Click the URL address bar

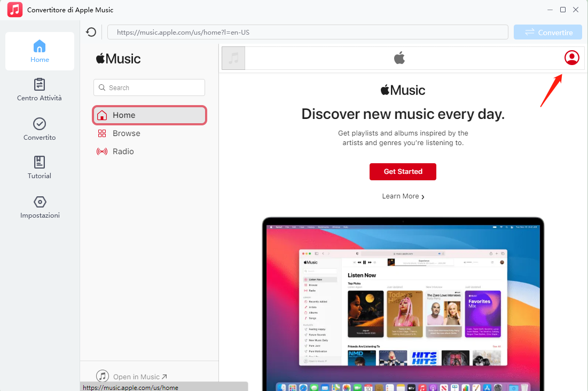tap(308, 32)
